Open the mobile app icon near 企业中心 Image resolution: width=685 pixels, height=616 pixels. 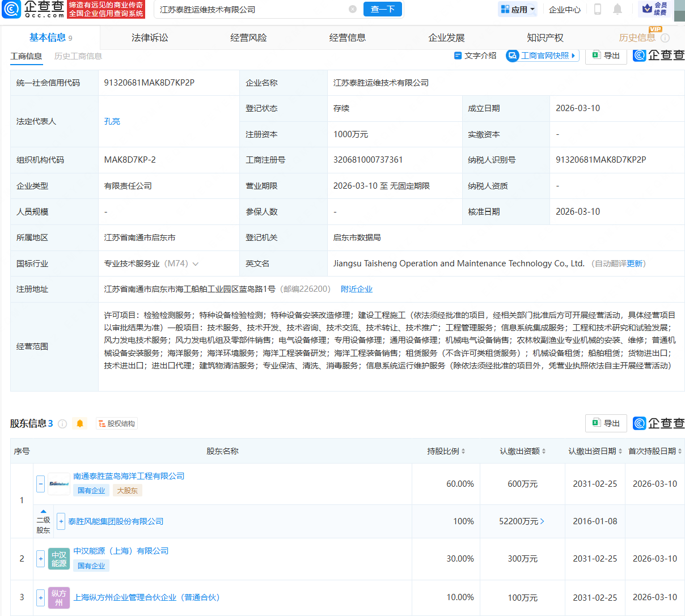click(x=597, y=9)
